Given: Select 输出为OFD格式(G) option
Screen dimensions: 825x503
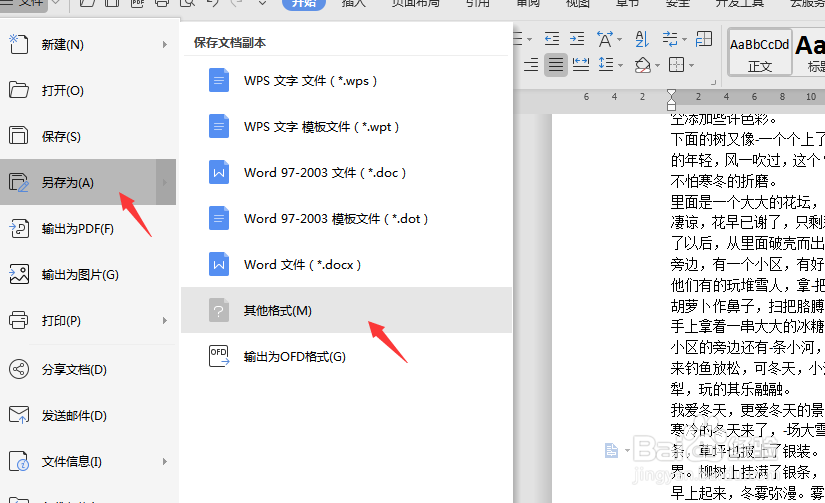Looking at the screenshot, I should point(346,357).
